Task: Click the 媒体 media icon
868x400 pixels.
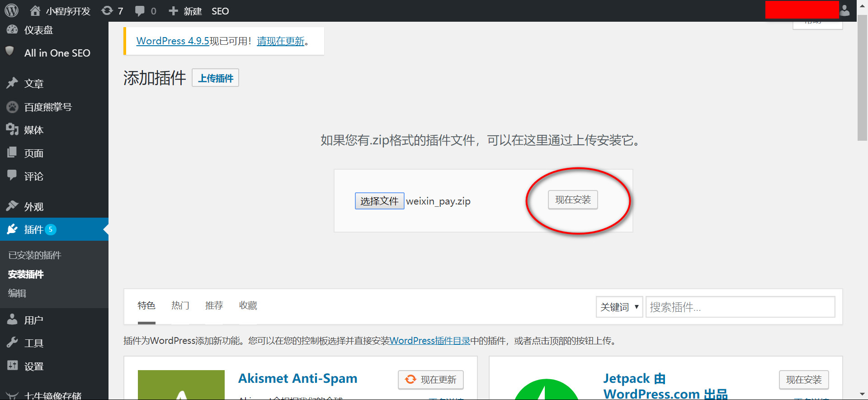Action: point(12,129)
